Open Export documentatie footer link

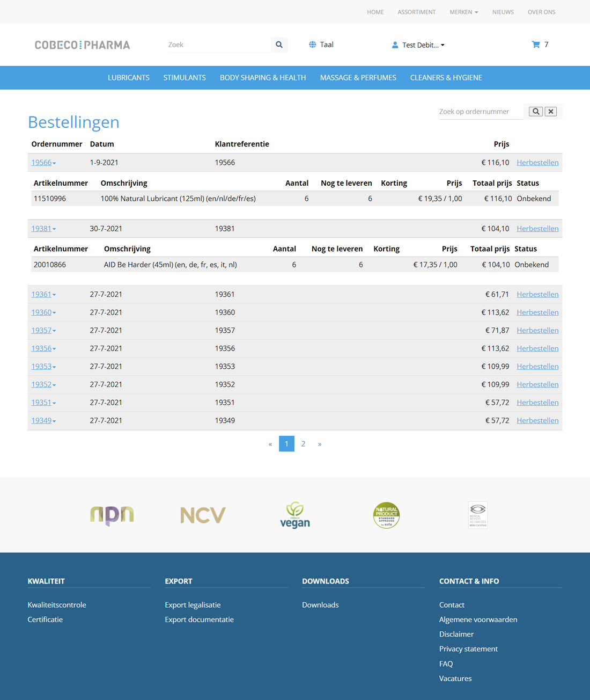[x=199, y=619]
